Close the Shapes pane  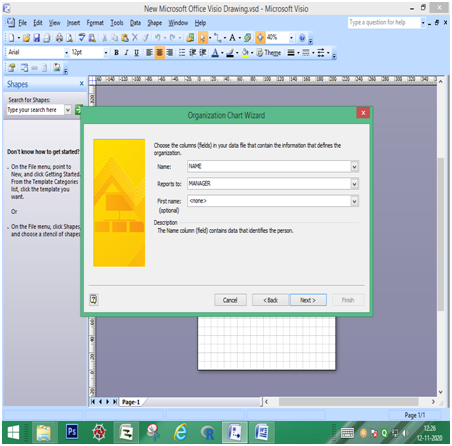tap(82, 84)
